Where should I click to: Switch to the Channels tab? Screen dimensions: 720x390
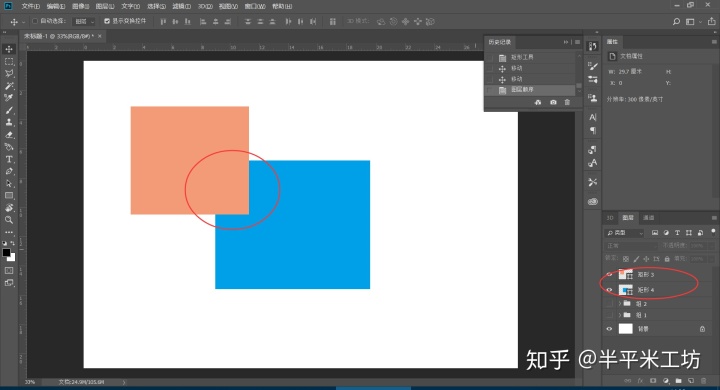[x=648, y=218]
